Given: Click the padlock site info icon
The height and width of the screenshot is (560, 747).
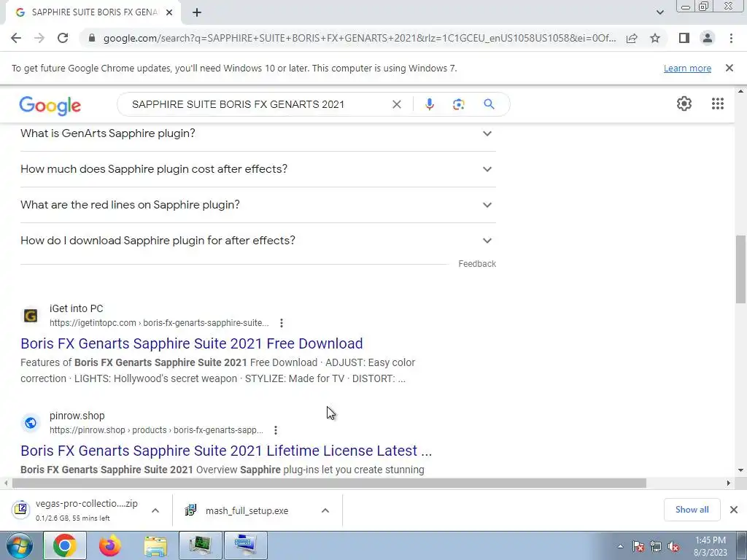Looking at the screenshot, I should coord(92,38).
